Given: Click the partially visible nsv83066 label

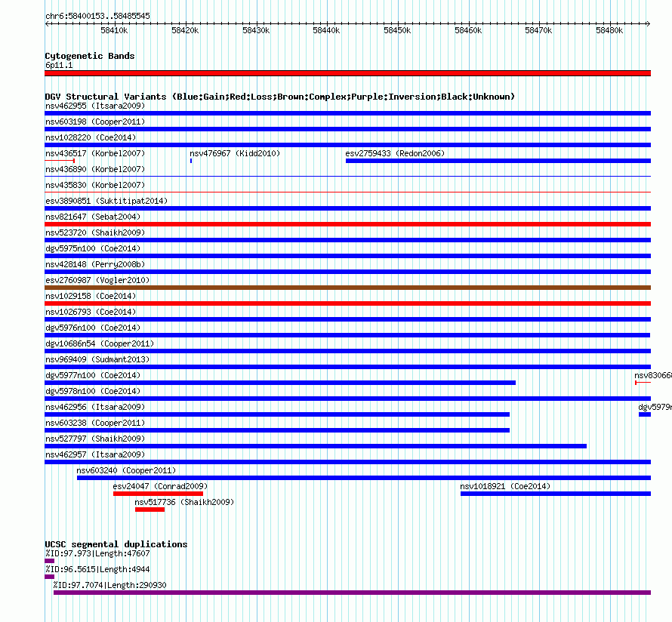Looking at the screenshot, I should (653, 375).
